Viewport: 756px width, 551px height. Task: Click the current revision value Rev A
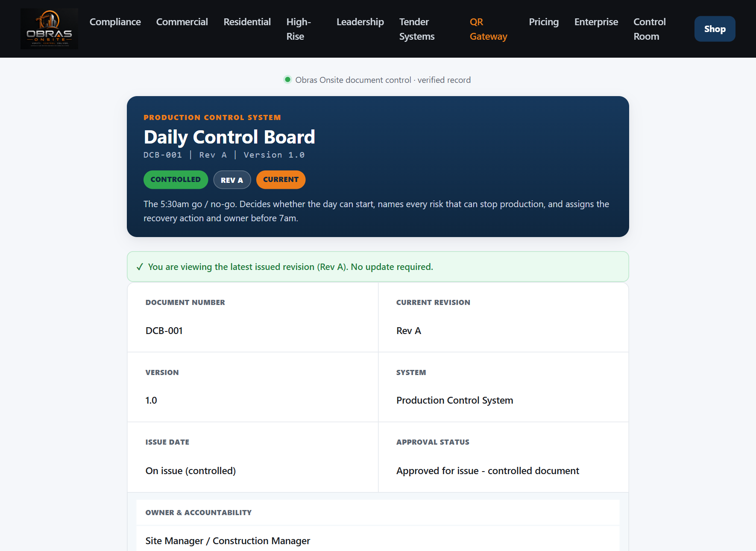pos(409,331)
